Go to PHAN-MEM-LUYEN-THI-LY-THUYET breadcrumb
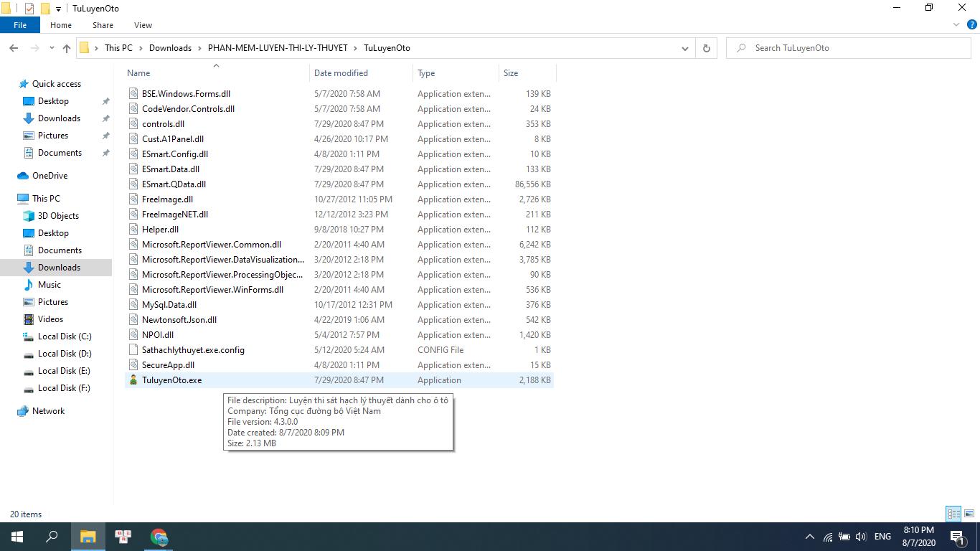The width and height of the screenshot is (980, 551). (x=278, y=48)
